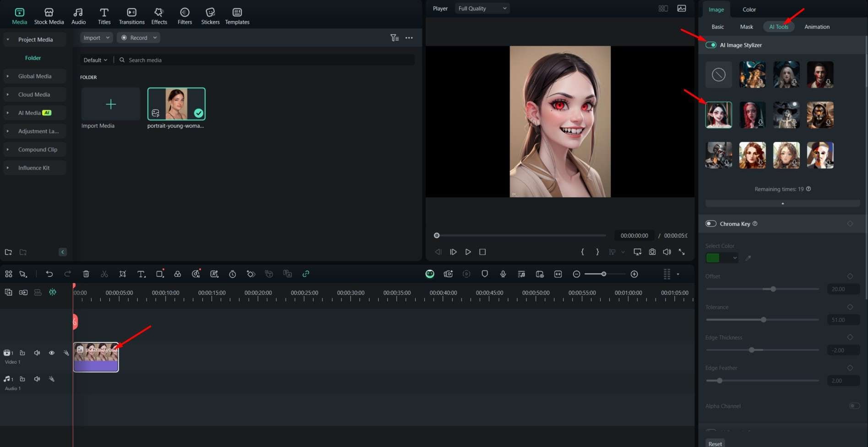Click the timeline zoom slider handle
868x447 pixels.
tap(604, 274)
